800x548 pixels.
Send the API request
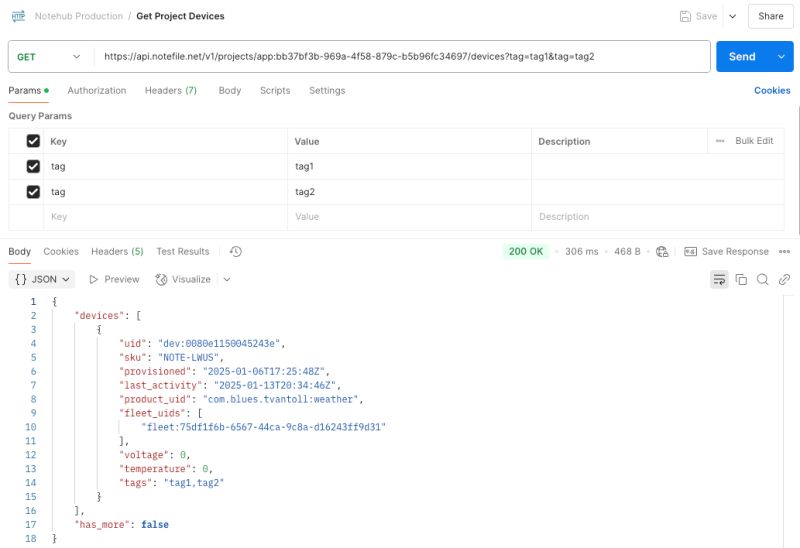point(741,57)
